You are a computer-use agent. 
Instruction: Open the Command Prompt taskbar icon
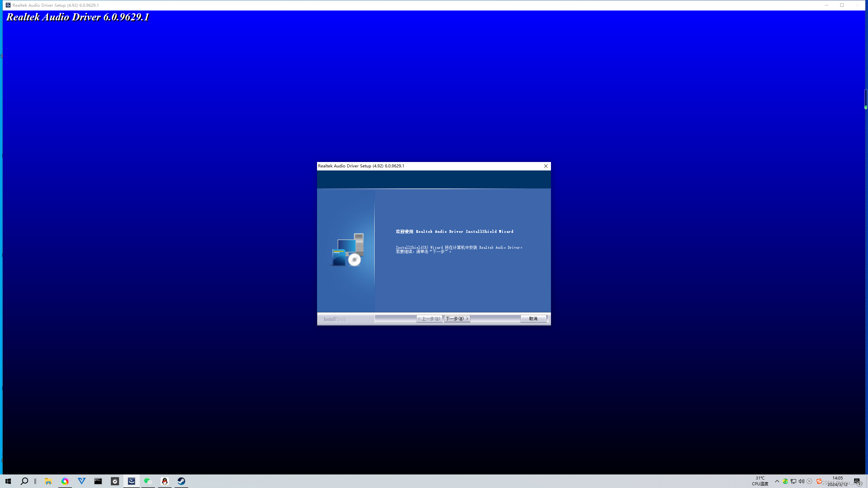point(98,481)
